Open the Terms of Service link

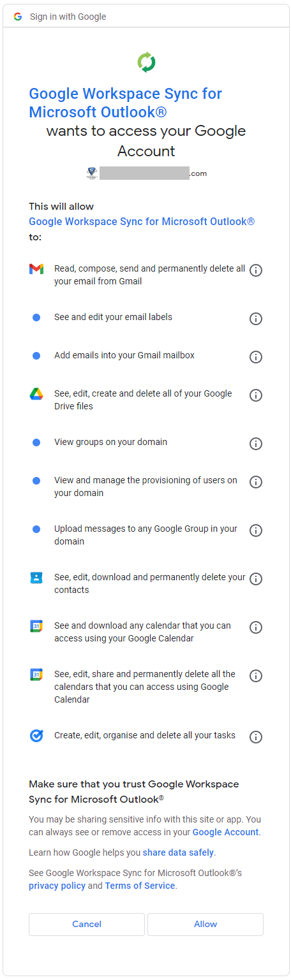[140, 886]
